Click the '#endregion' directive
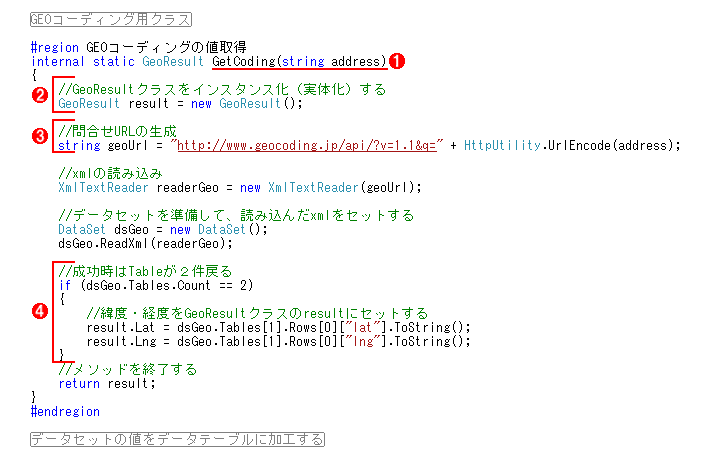This screenshot has height=459, width=718. 65,411
